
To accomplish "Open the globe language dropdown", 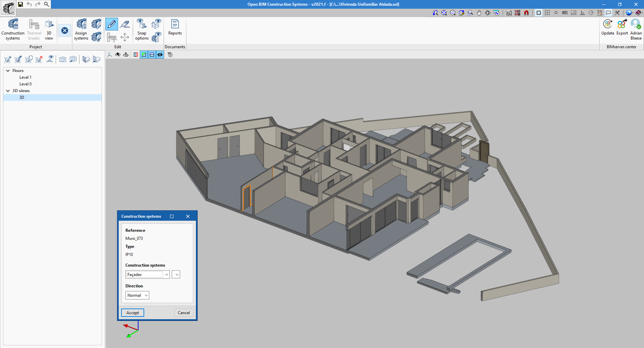I will coord(630,13).
